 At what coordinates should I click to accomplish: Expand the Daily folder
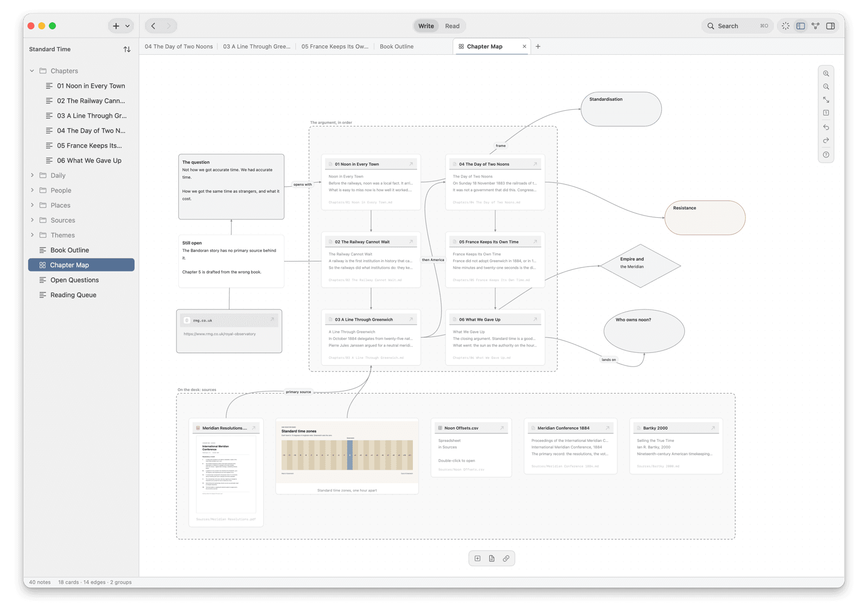click(32, 175)
